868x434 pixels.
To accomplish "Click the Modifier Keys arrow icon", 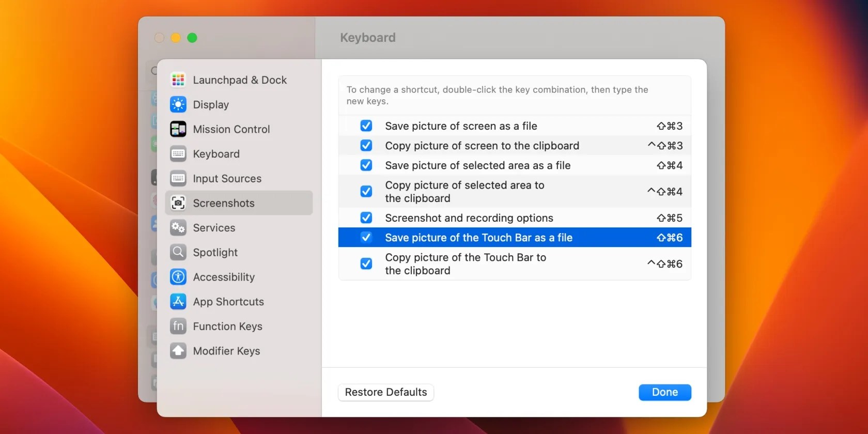I will [178, 351].
